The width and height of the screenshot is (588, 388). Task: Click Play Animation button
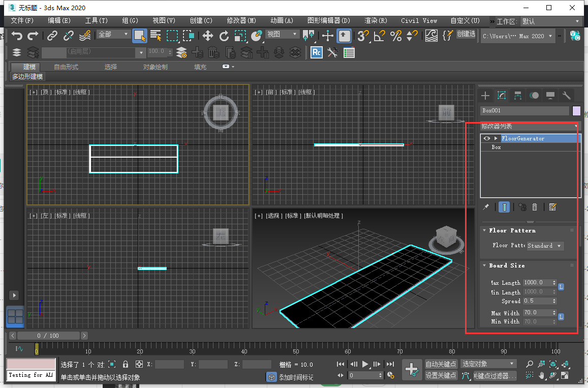[365, 364]
